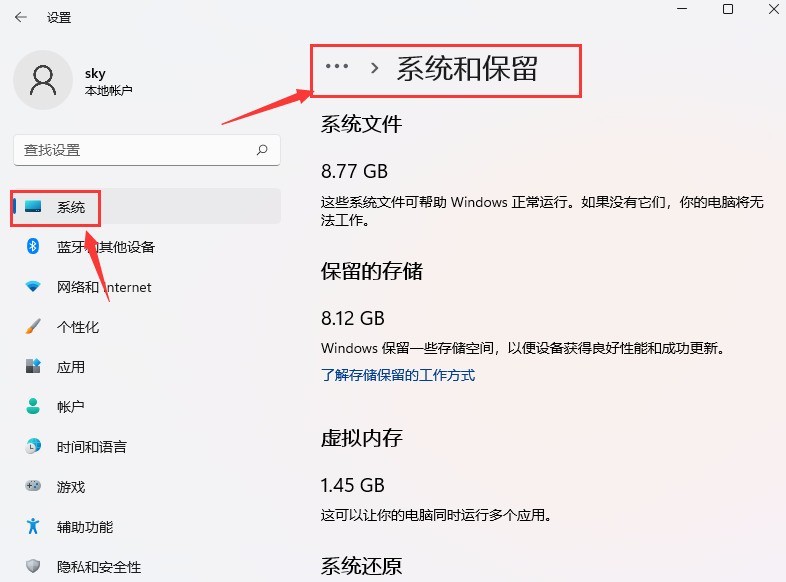
Task: Click the 8.12 GB value
Action: pyautogui.click(x=353, y=318)
